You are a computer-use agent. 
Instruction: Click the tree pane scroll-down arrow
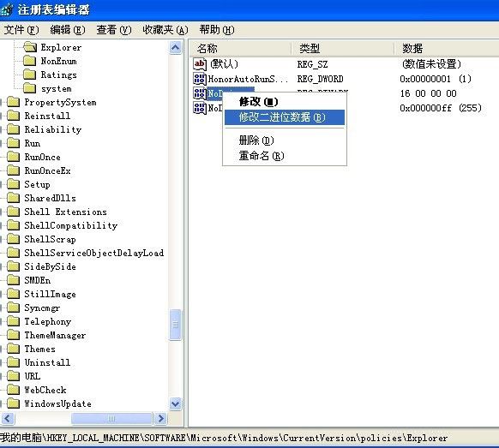pos(176,403)
